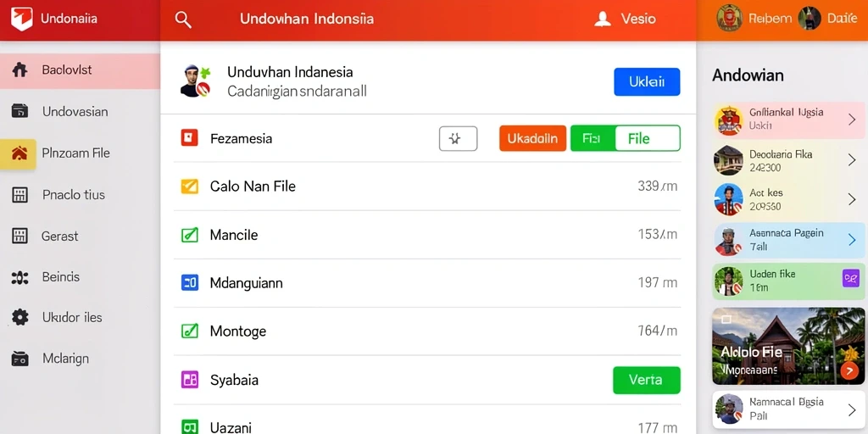This screenshot has height=434, width=868.
Task: Click the folder icon beside Undovasian
Action: (20, 111)
